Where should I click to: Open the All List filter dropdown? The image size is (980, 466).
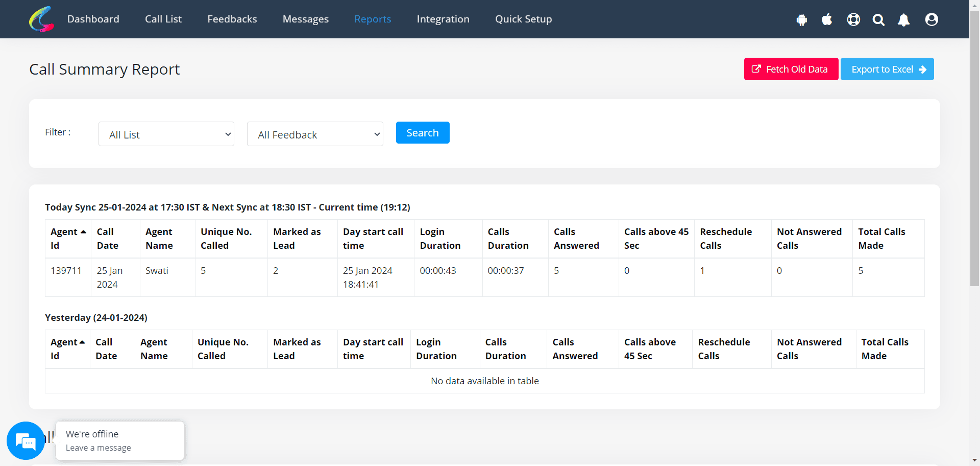tap(166, 134)
